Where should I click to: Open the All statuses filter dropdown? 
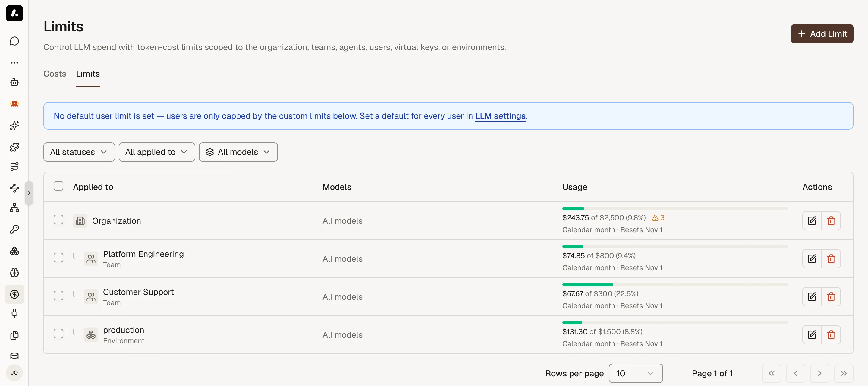[79, 152]
